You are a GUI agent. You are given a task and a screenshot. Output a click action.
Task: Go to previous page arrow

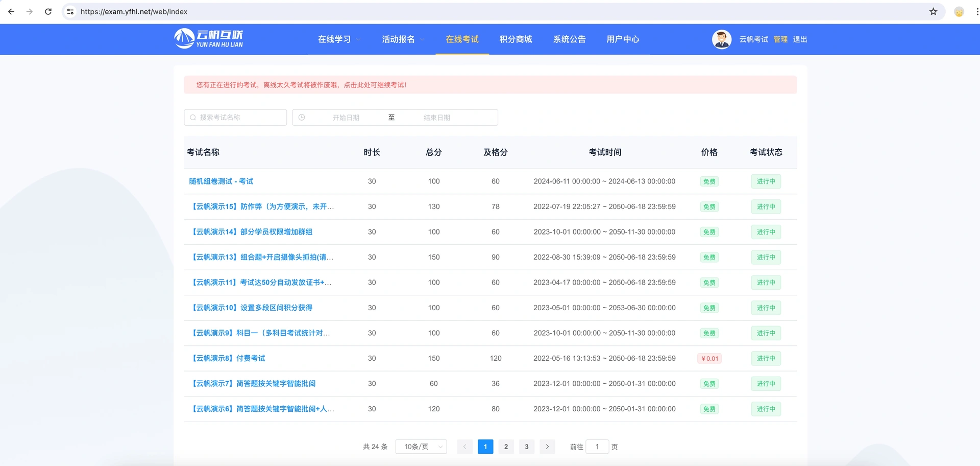(x=464, y=447)
